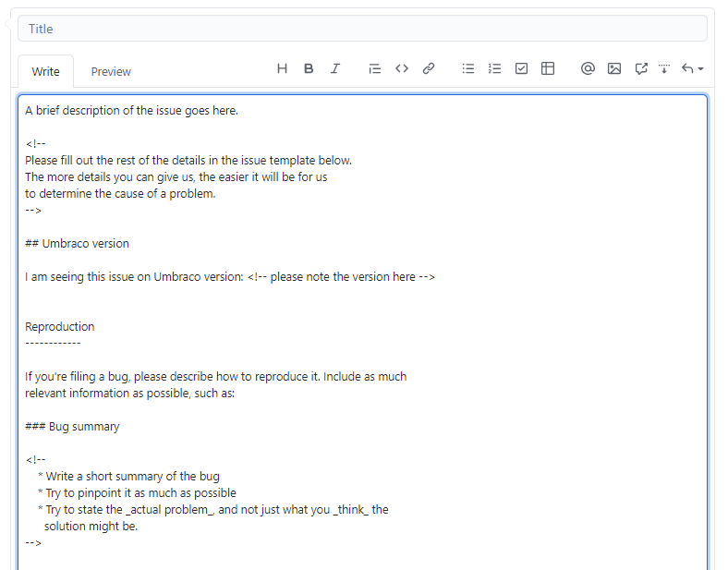
Task: Click the 'Try to pinpoint it as much as possible' line
Action: [137, 493]
